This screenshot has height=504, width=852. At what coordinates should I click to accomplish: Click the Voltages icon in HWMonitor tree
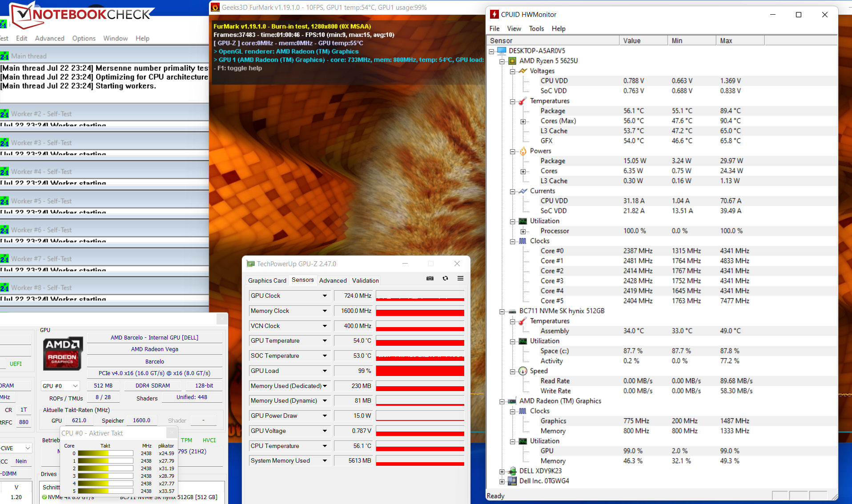(x=523, y=71)
